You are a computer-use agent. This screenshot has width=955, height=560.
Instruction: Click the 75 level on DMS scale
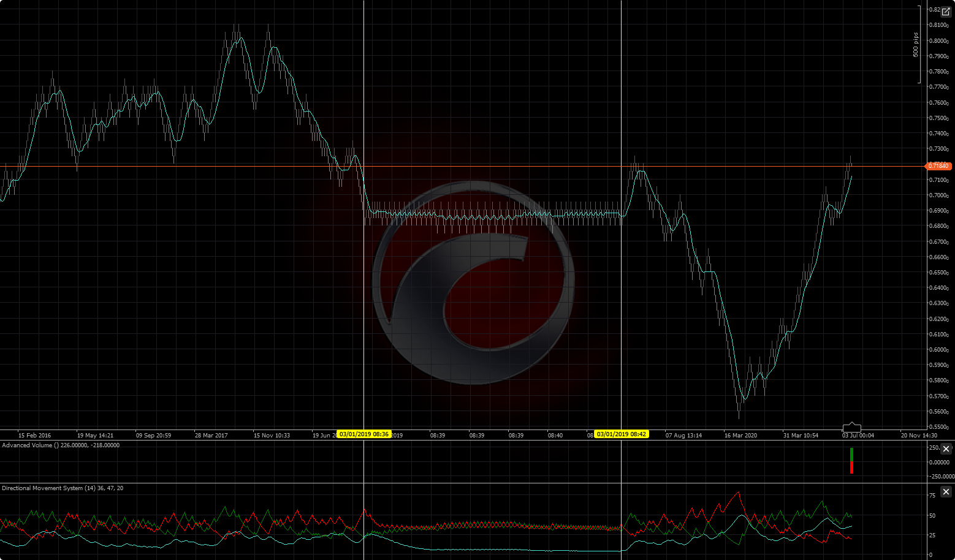click(932, 496)
